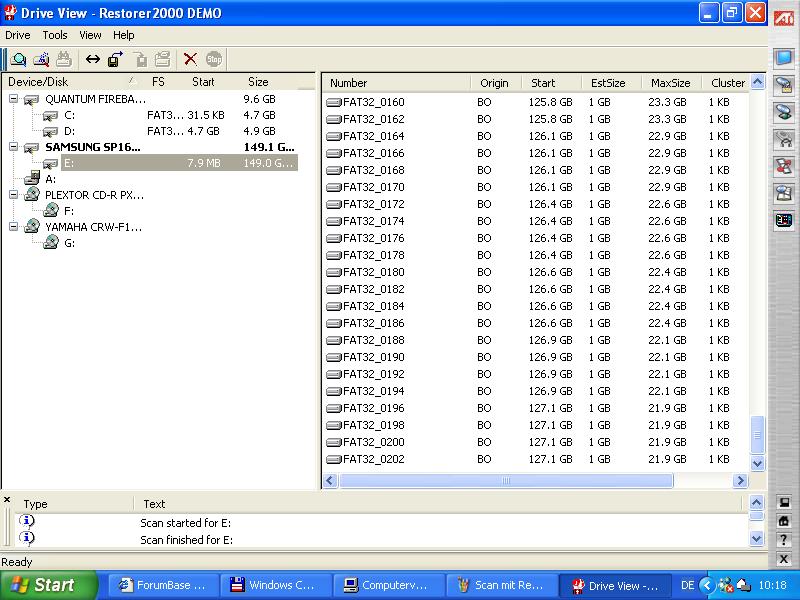Screen dimensions: 800x600
Task: Click the info icon beside Scan finished for E:
Action: tap(27, 538)
